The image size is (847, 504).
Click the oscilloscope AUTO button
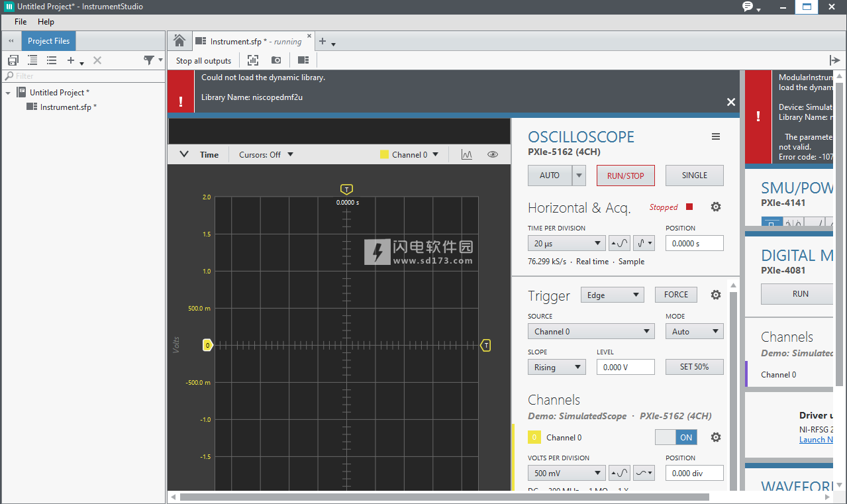(550, 176)
